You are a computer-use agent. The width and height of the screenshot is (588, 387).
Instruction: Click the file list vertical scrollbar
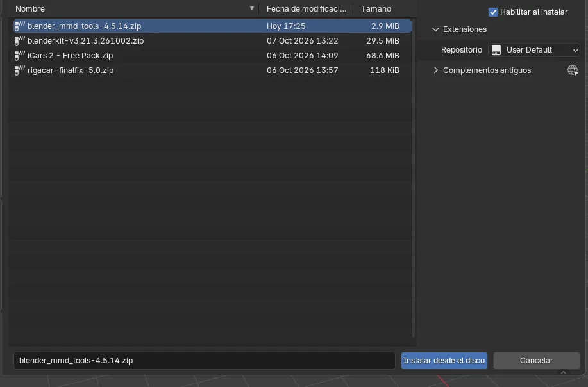tap(414, 178)
